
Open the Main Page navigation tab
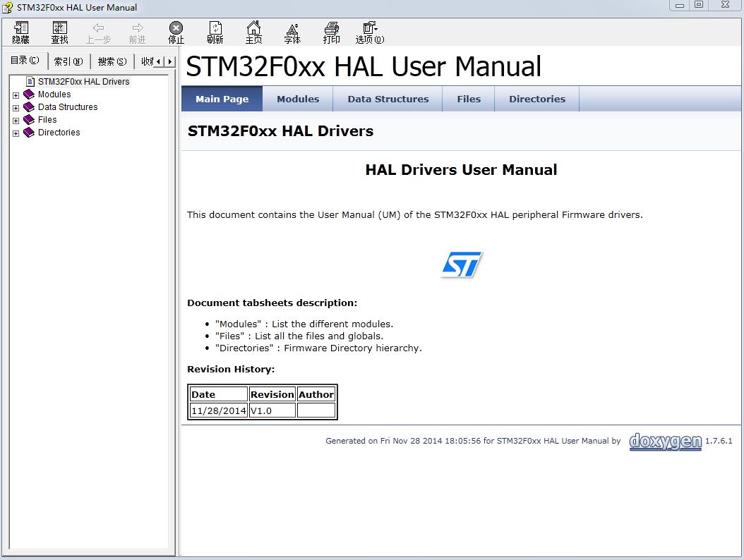222,99
